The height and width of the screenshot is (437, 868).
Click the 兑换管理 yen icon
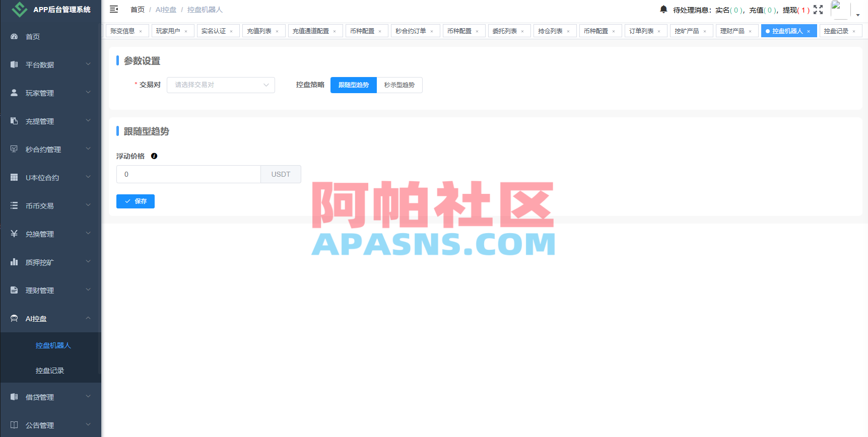14,234
